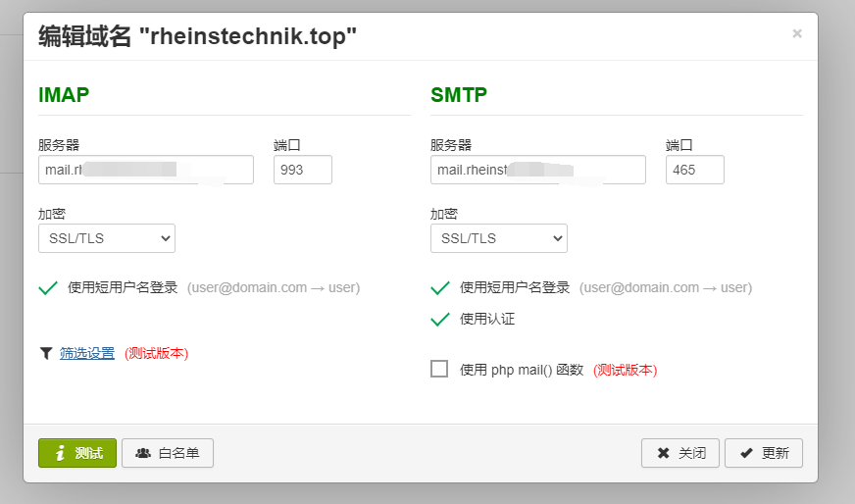Uncheck the SMTP 使用认证 option
Image resolution: width=855 pixels, height=504 pixels.
[440, 319]
